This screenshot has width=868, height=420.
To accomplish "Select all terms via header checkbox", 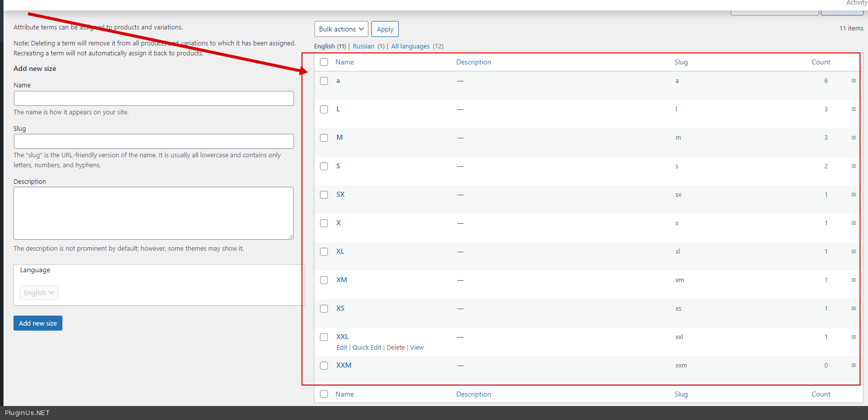I will pyautogui.click(x=324, y=62).
